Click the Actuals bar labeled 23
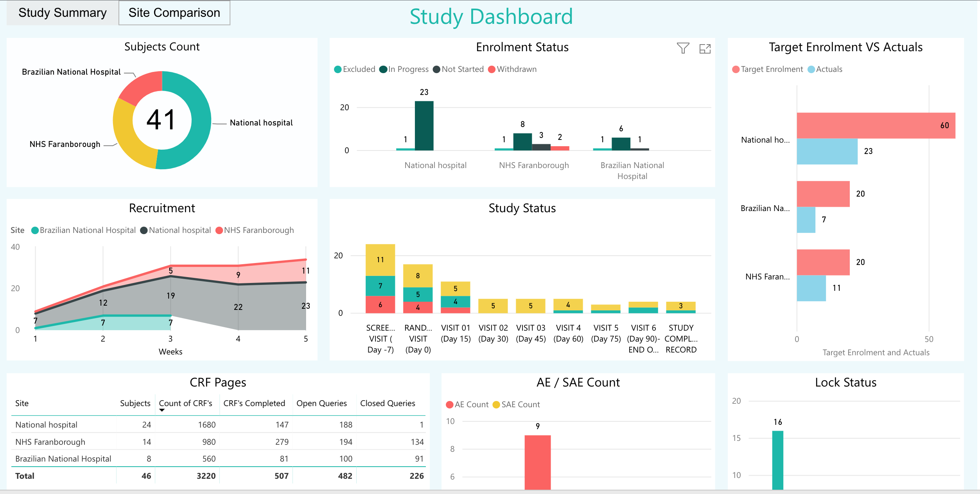Viewport: 980px width, 494px height. [827, 151]
